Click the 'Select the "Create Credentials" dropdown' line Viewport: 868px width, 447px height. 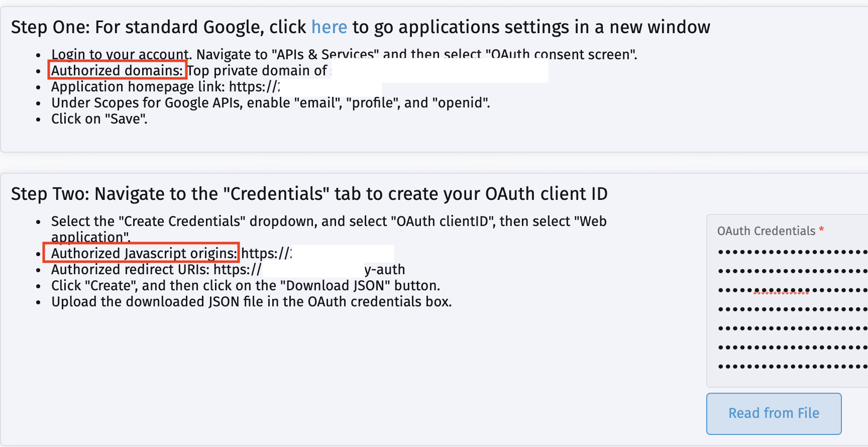click(x=329, y=229)
